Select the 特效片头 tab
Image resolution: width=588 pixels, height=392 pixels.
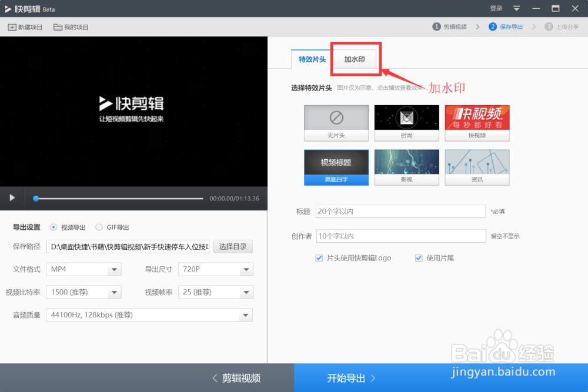coord(311,59)
